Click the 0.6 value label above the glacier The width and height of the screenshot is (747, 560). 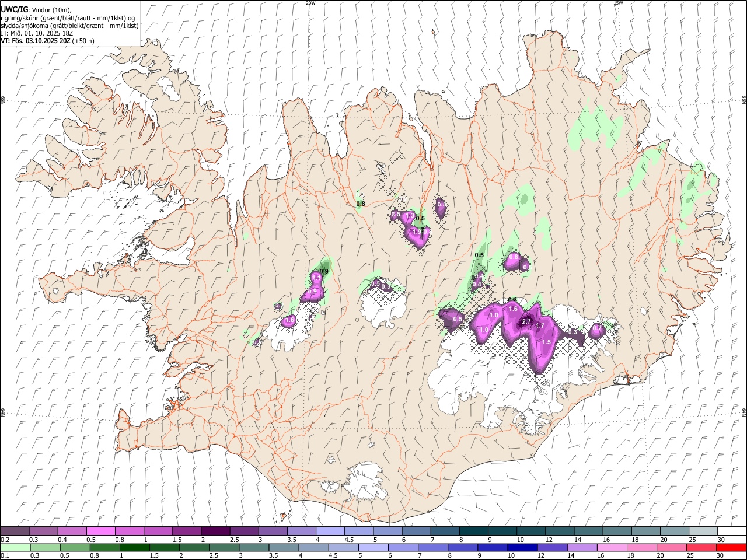coord(512,300)
